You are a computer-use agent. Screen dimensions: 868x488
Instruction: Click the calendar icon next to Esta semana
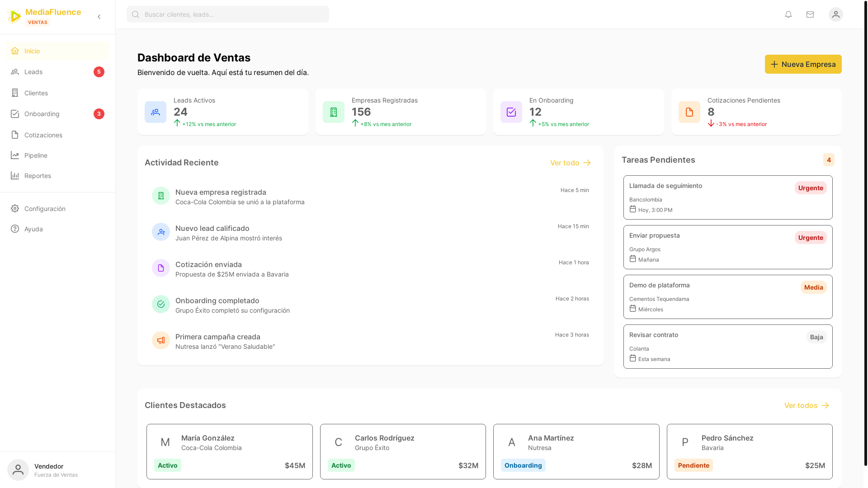click(633, 358)
